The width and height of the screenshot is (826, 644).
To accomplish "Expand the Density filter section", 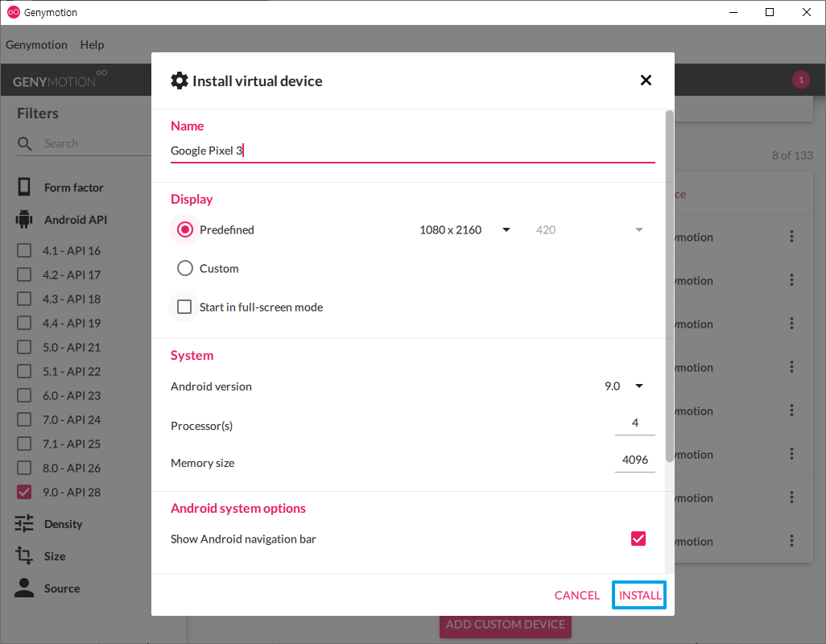I will click(x=64, y=524).
